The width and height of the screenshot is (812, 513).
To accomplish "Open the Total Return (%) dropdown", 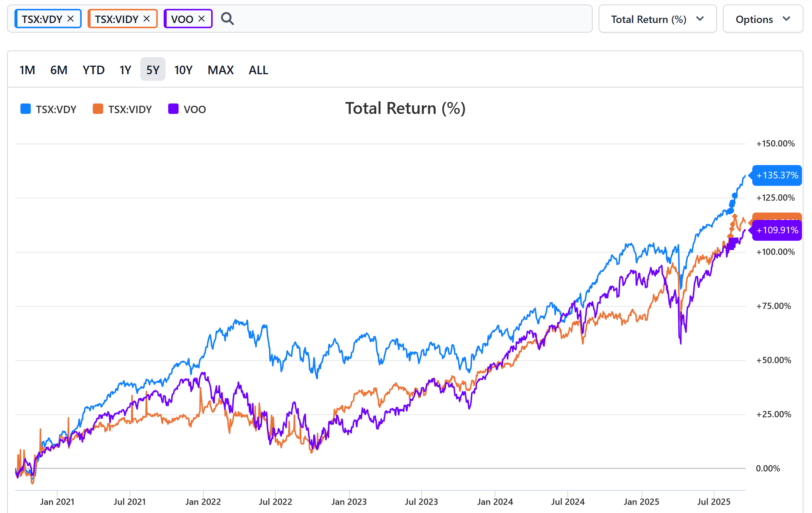I will click(658, 19).
